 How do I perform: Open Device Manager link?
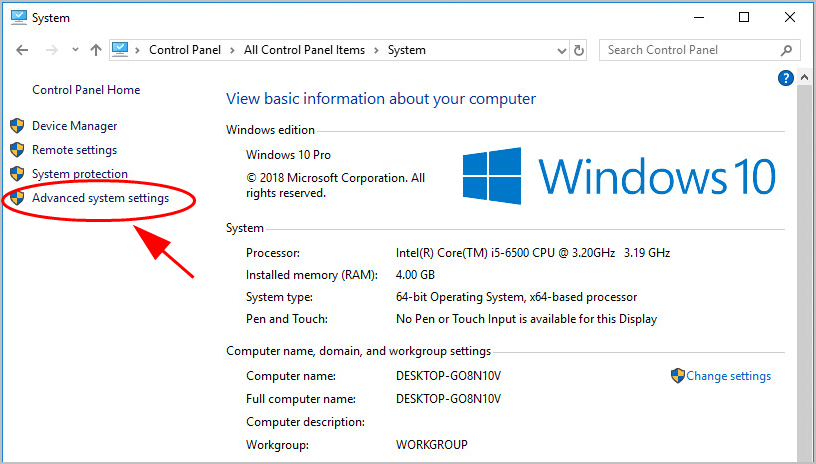tap(74, 126)
